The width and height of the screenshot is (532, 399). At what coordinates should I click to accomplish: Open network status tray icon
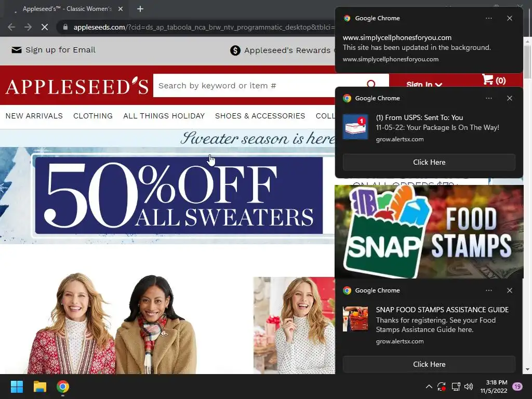point(456,387)
